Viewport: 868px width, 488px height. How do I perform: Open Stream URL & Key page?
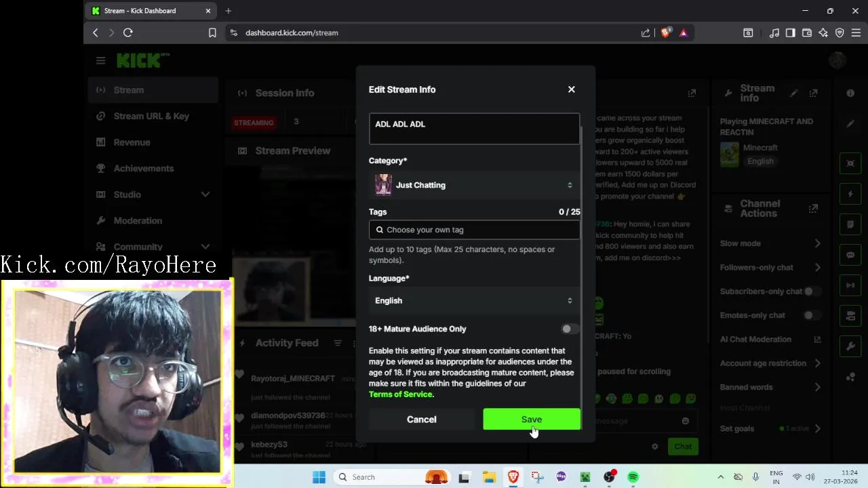point(153,116)
